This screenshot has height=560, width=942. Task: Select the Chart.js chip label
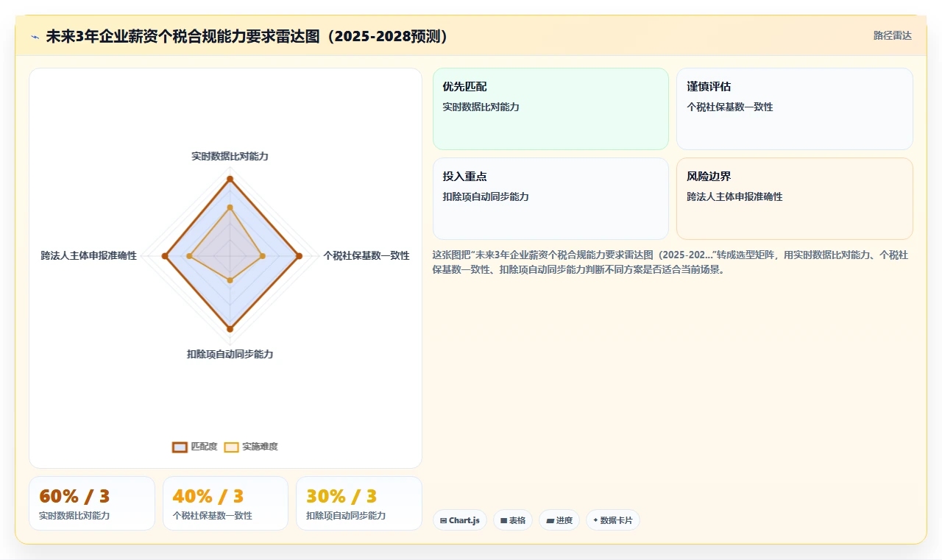[464, 520]
